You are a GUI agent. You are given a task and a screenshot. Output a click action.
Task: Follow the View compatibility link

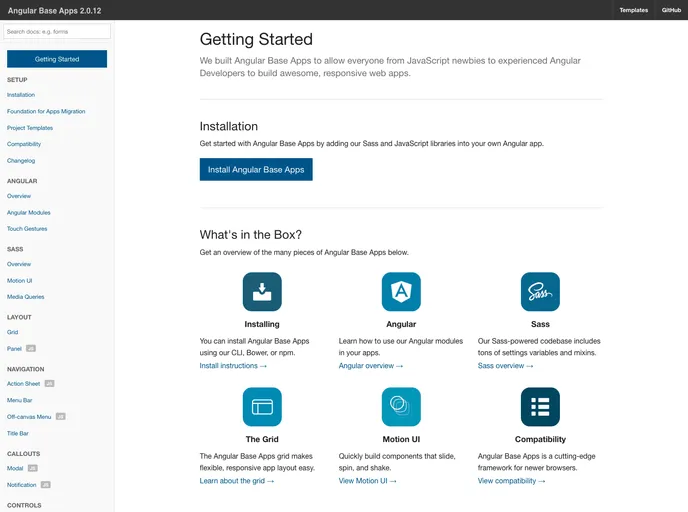pyautogui.click(x=512, y=481)
